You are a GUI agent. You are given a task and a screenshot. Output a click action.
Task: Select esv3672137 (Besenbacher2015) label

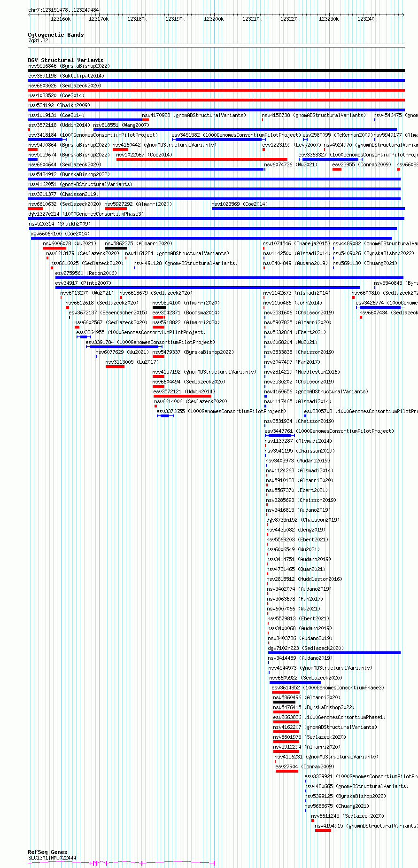pos(108,313)
